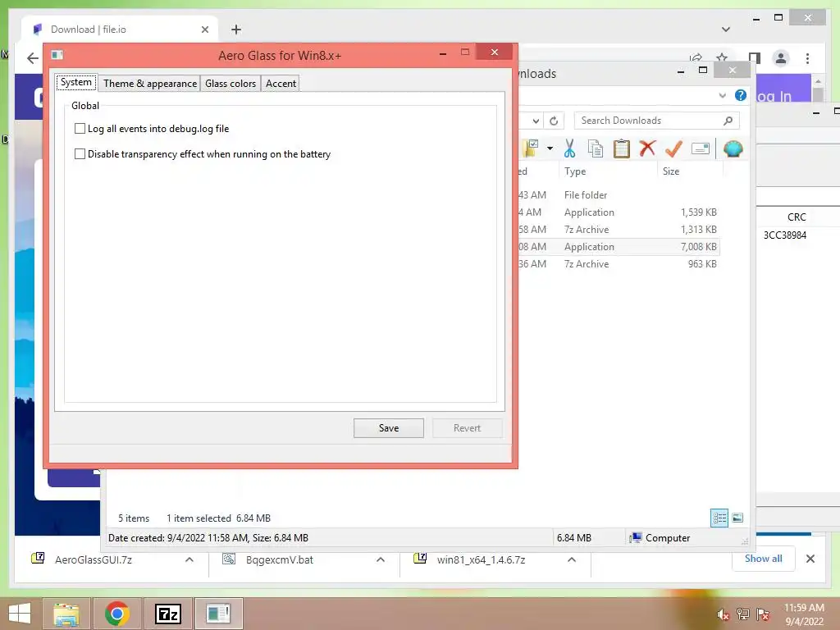
Task: Switch to the System tab
Action: [x=76, y=83]
